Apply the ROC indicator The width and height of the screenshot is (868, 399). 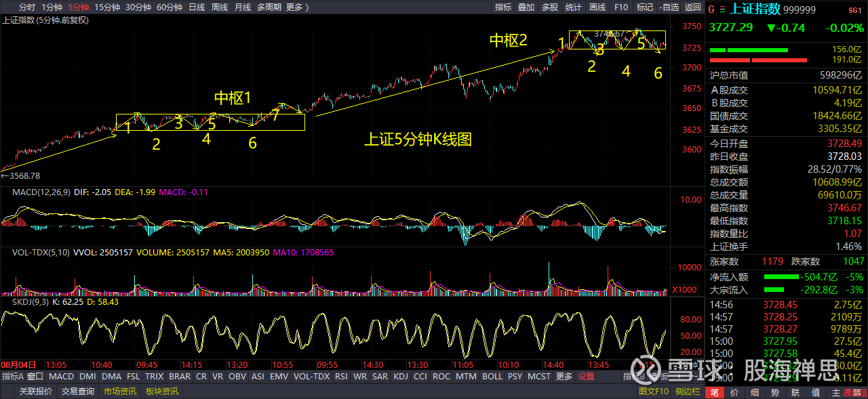[x=441, y=377]
